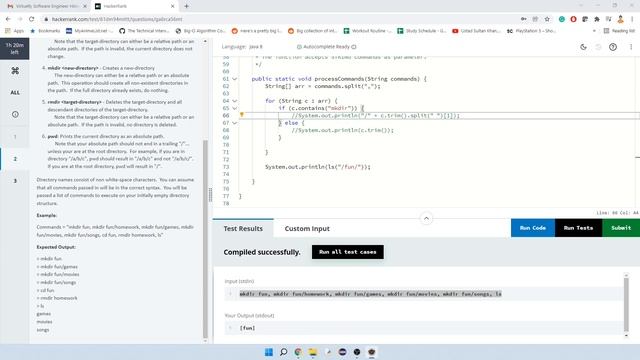Click the lightbulb hint on line 66
This screenshot has height=360, width=640.
(x=242, y=115)
